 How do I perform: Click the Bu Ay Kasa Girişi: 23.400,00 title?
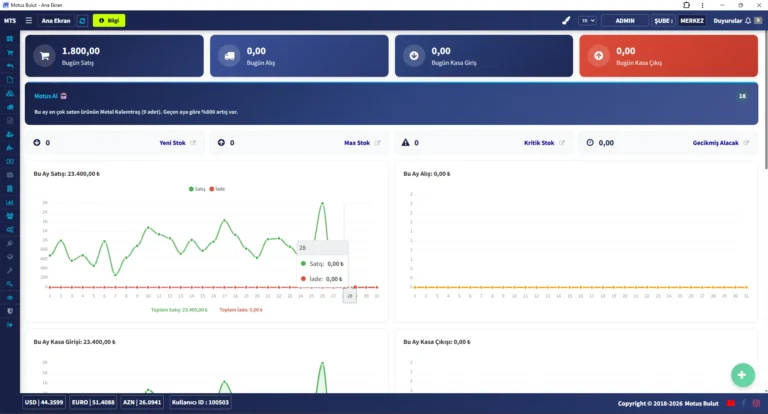[x=74, y=342]
